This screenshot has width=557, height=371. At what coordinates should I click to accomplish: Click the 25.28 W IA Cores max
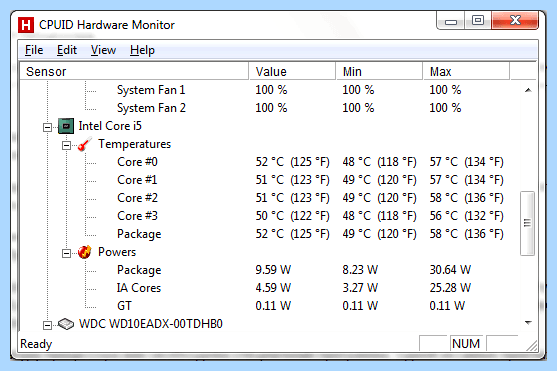click(x=450, y=288)
